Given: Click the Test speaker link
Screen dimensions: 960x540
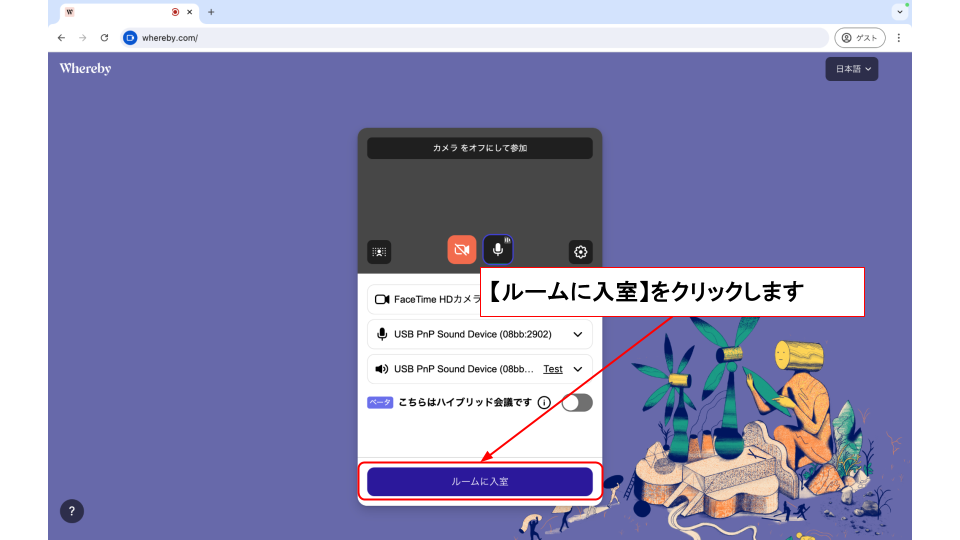Looking at the screenshot, I should (552, 369).
